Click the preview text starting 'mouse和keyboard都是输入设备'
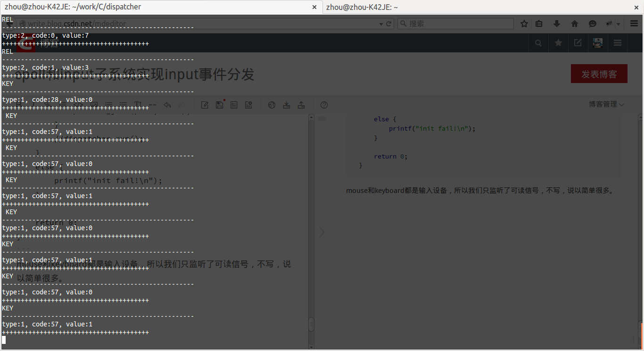 [480, 191]
